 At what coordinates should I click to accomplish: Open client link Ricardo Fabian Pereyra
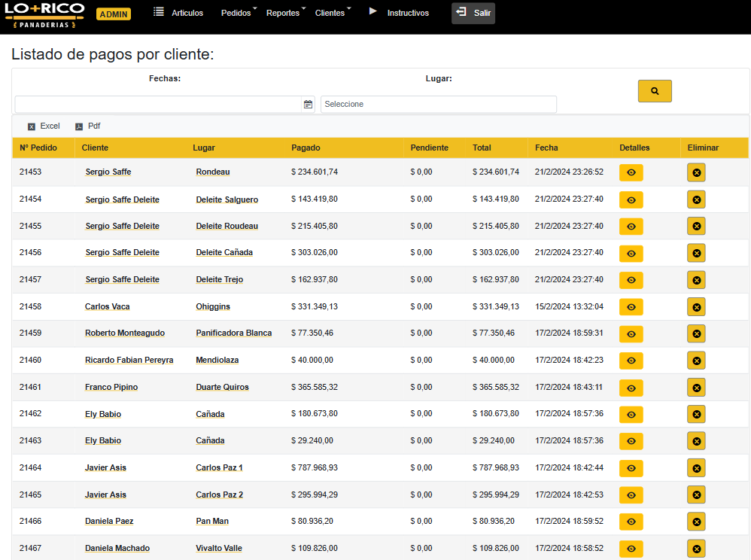tap(129, 361)
